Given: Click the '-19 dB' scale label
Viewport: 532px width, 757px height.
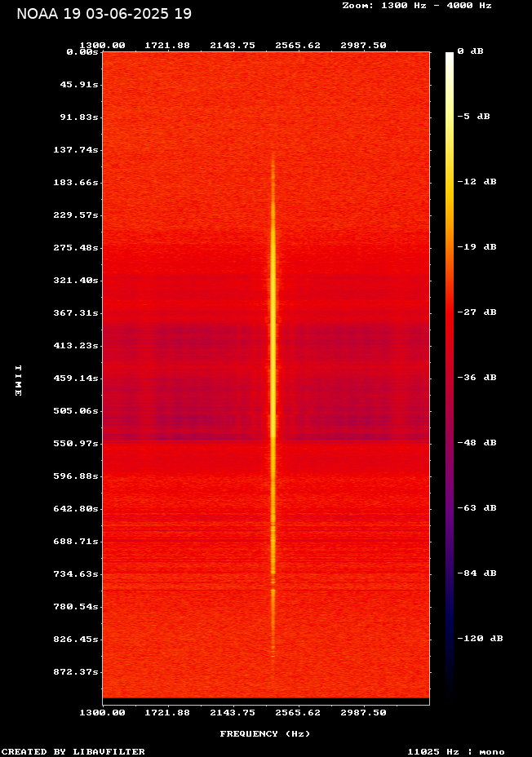Looking at the screenshot, I should tap(477, 246).
